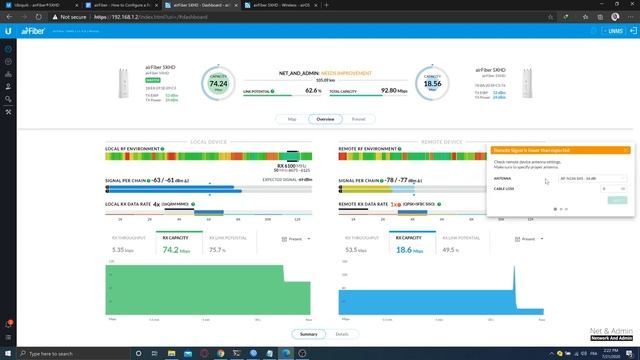This screenshot has height=360, width=640.
Task: Click the remote 18.56 capacity gauge
Action: 432,83
